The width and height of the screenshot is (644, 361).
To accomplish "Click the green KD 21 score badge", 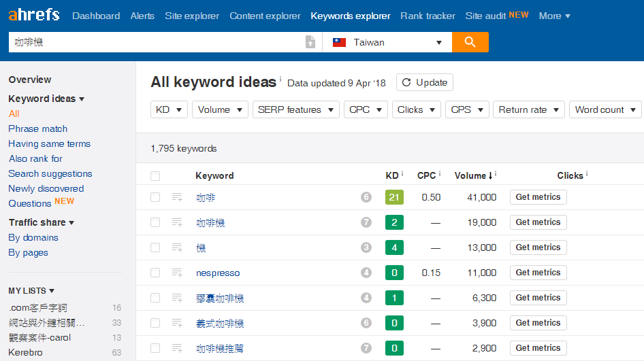I will tap(394, 197).
